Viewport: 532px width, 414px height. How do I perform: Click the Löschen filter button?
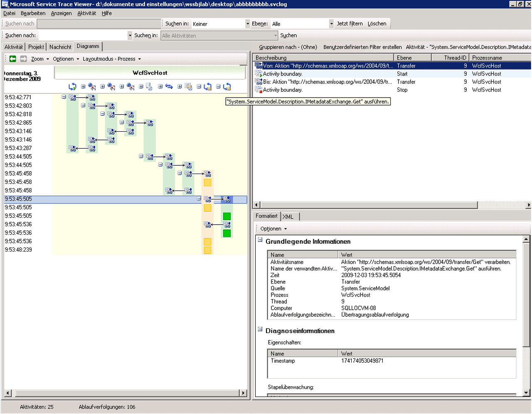[x=377, y=24]
